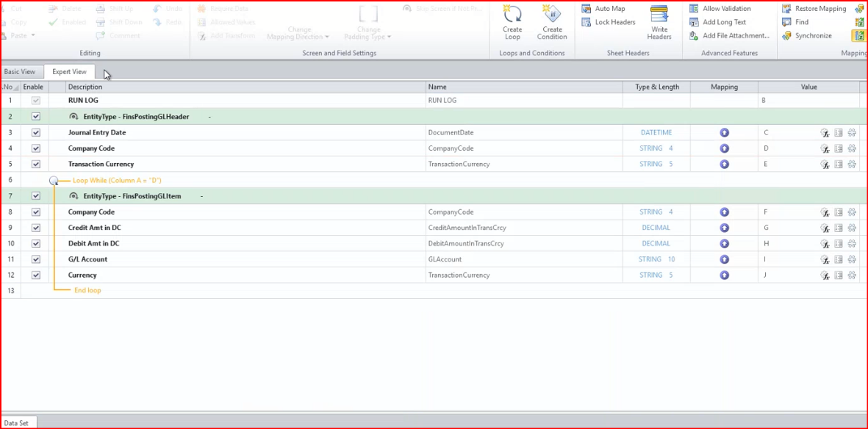868x429 pixels.
Task: Click the mapping arrow for G/L Account
Action: point(724,259)
